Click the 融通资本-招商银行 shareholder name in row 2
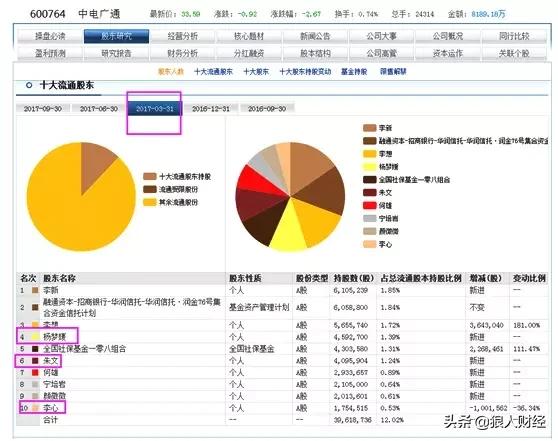 132,308
